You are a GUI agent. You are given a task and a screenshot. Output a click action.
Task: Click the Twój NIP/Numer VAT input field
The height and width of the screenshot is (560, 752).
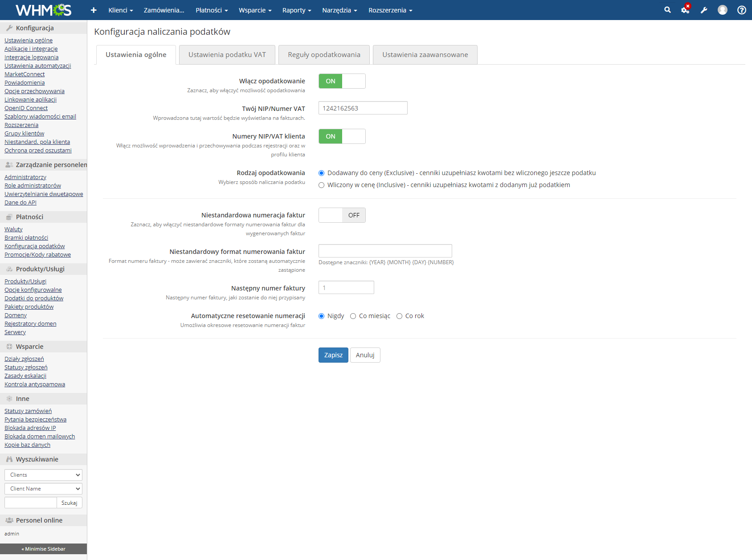[363, 108]
